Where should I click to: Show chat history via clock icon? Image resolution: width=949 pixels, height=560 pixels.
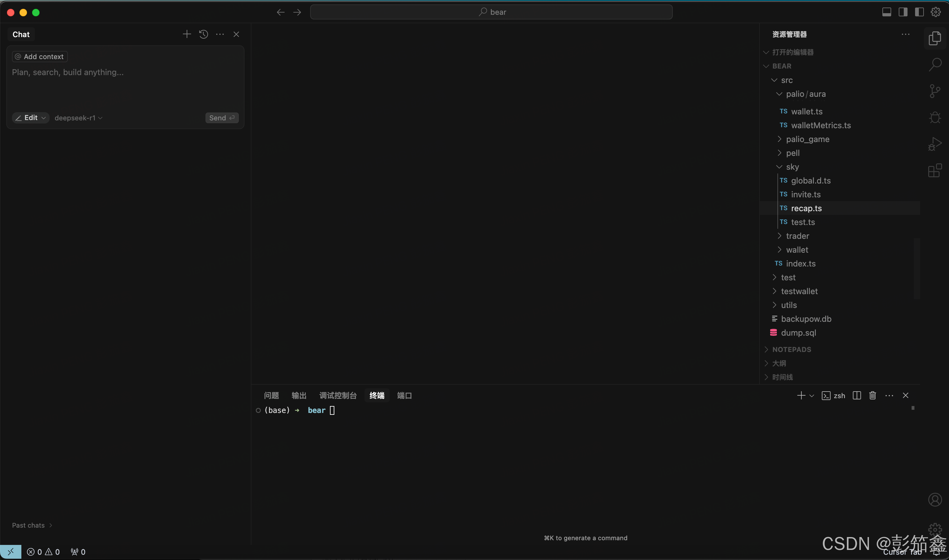[x=203, y=34]
